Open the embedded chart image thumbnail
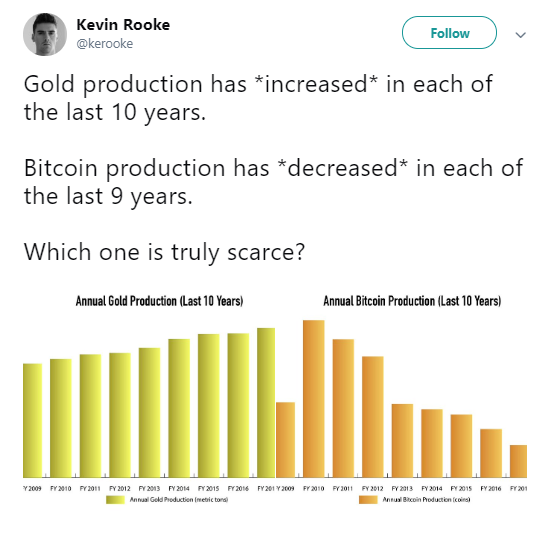 (275, 399)
